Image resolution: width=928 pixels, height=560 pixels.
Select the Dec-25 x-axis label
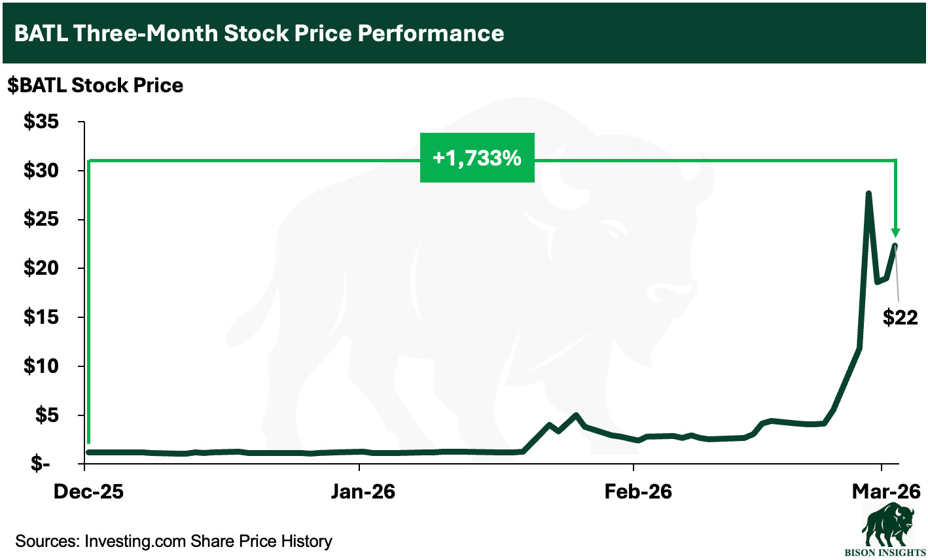(x=89, y=491)
